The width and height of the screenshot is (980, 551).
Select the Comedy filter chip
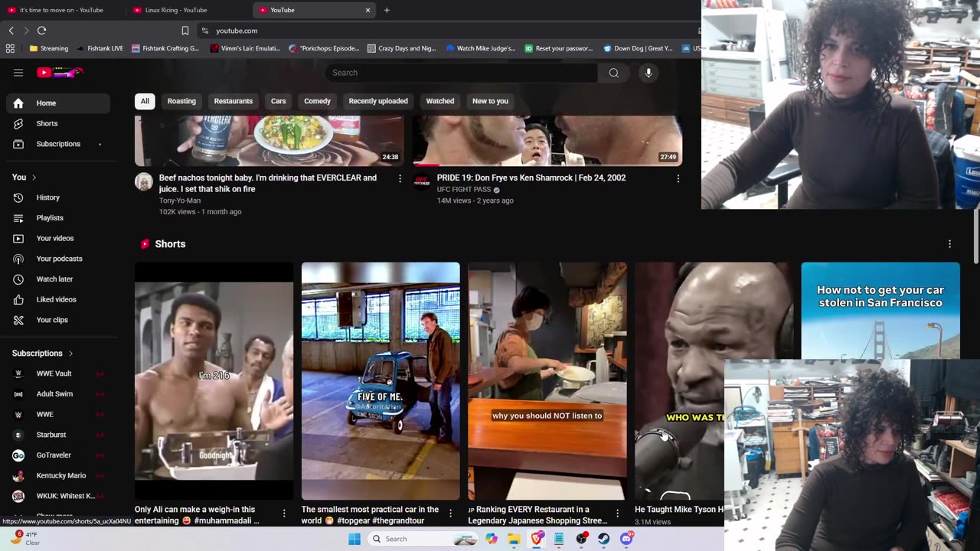click(x=317, y=101)
